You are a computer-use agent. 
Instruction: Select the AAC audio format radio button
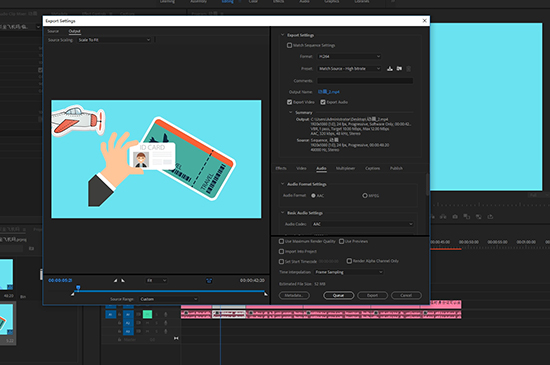[x=313, y=196]
